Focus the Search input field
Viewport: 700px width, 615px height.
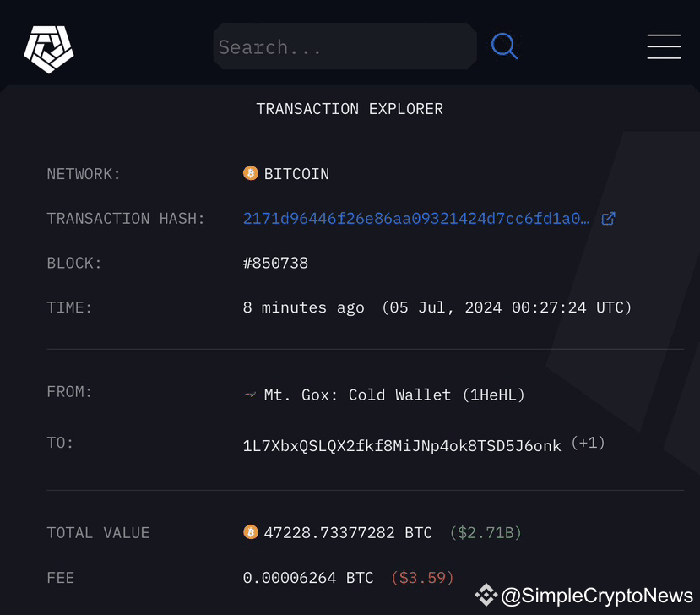pyautogui.click(x=345, y=47)
